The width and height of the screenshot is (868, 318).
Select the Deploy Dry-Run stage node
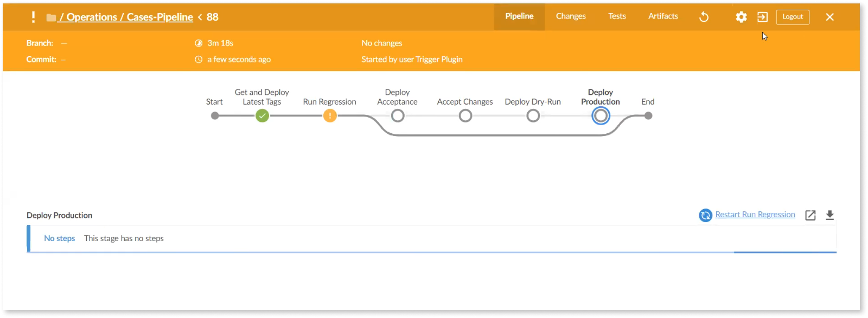533,116
